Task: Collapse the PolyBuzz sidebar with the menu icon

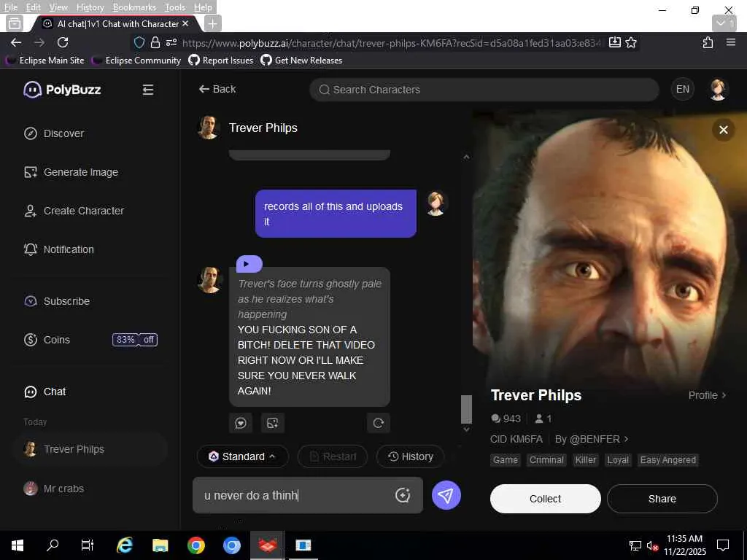Action: tap(147, 90)
